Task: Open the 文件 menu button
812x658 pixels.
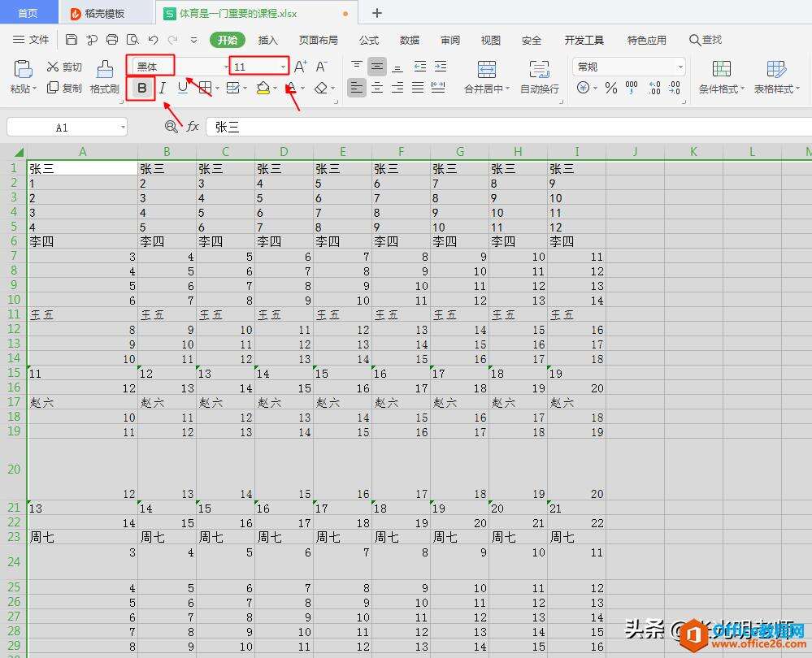Action: click(31, 40)
